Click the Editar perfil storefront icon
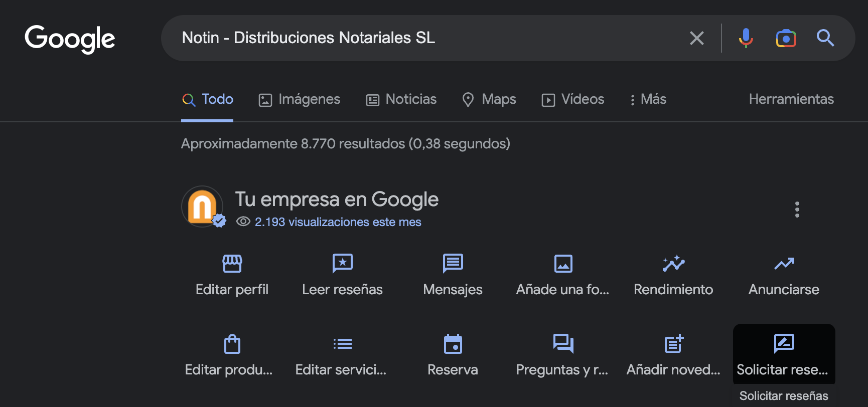868x407 pixels. (232, 263)
